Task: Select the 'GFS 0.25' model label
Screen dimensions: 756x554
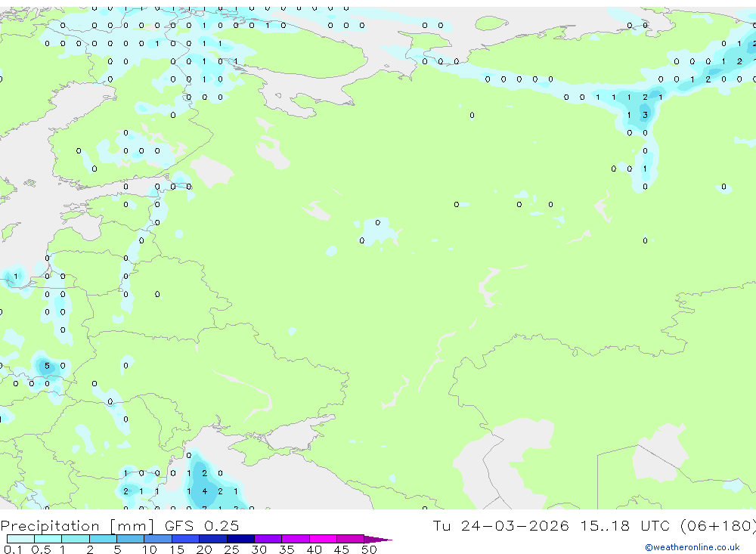Action: [x=202, y=525]
